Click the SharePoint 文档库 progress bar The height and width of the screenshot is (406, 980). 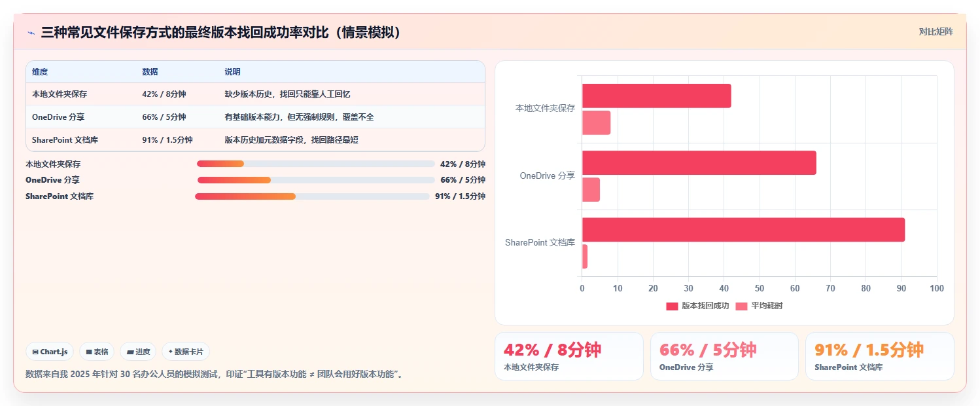(312, 196)
